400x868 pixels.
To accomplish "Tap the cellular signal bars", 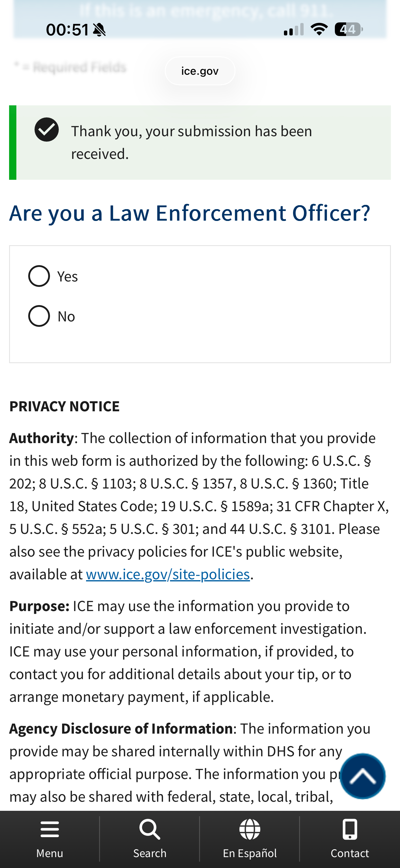I will point(293,30).
